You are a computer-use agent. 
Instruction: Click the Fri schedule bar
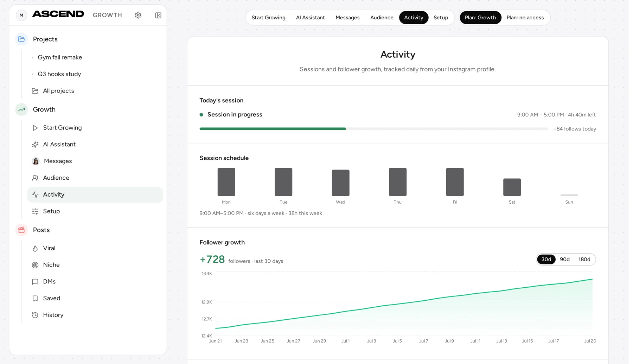point(455,182)
